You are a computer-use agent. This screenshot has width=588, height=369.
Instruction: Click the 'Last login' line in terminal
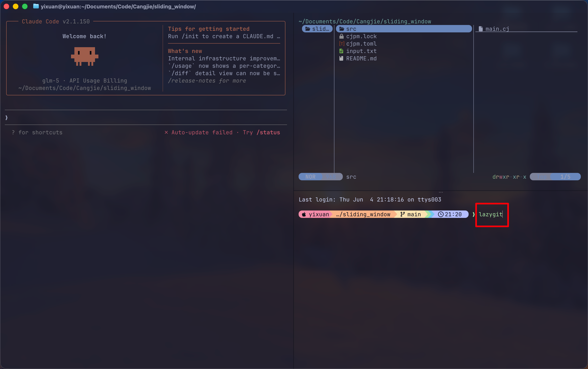(x=370, y=199)
